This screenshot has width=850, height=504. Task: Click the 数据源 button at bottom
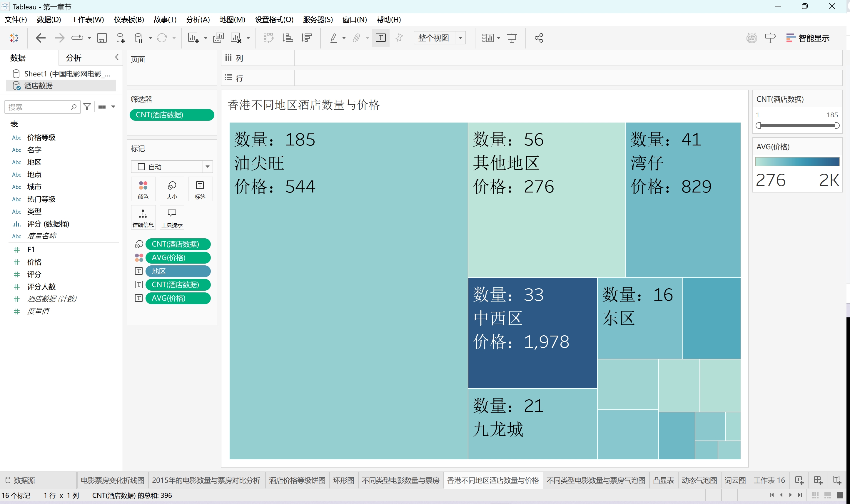20,480
